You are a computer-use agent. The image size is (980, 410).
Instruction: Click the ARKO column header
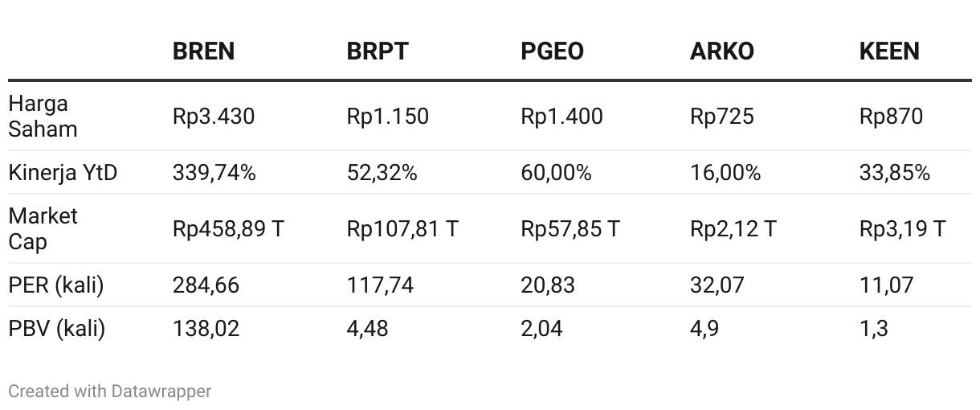pos(721,51)
